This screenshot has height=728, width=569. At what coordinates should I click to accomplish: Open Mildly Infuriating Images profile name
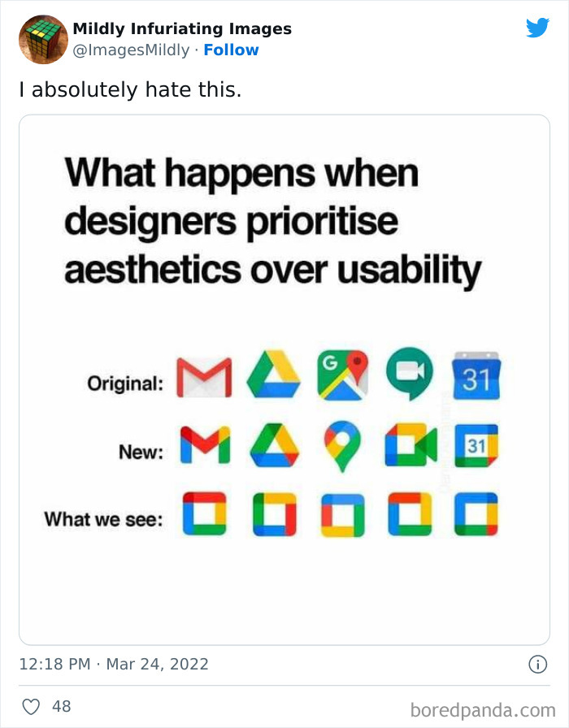(x=182, y=28)
